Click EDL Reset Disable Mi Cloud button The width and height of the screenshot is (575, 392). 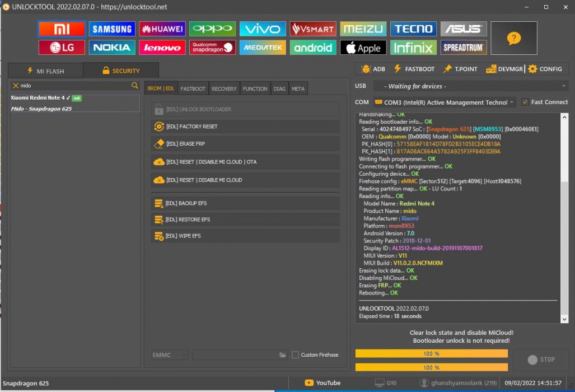(245, 180)
